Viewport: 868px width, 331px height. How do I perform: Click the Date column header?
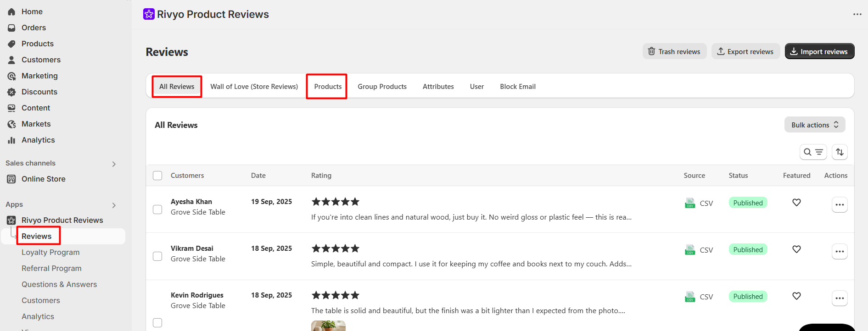point(258,176)
